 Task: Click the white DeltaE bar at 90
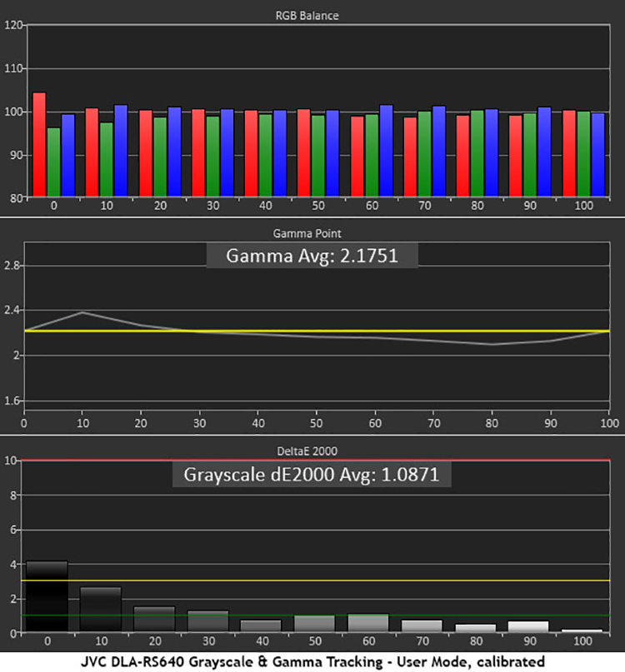(527, 626)
